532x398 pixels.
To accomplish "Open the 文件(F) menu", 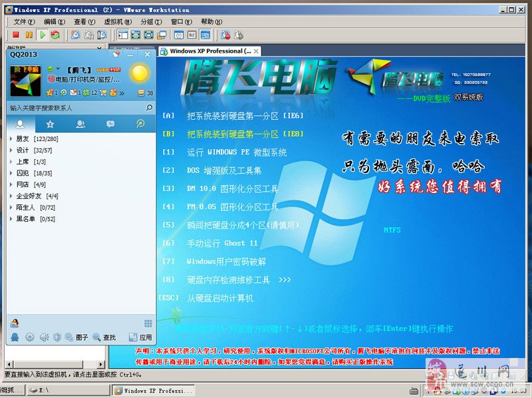I will (x=24, y=22).
